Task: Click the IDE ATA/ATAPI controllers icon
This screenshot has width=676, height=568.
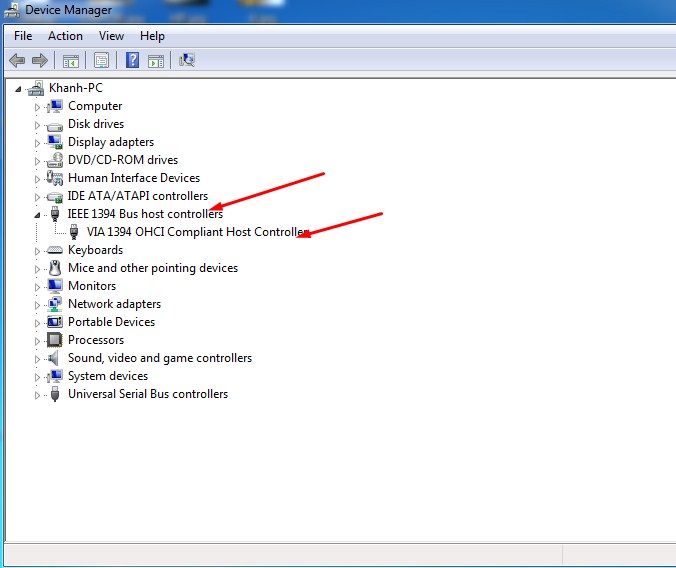Action: tap(55, 197)
